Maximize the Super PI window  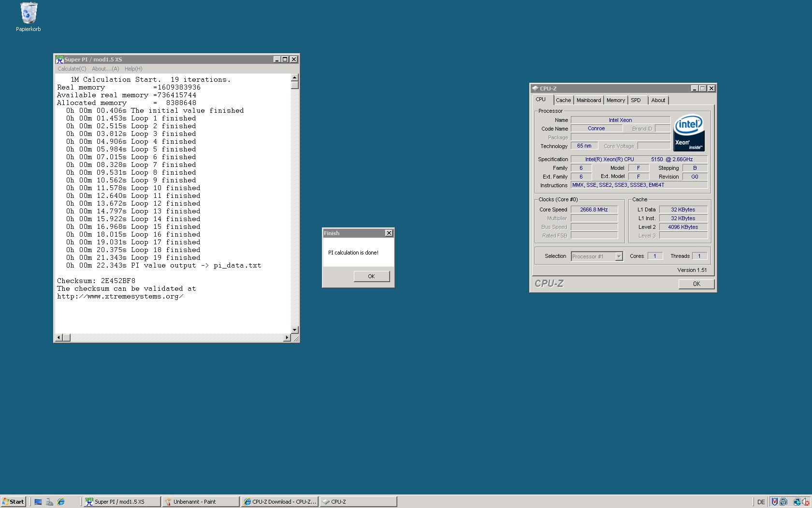tap(285, 60)
